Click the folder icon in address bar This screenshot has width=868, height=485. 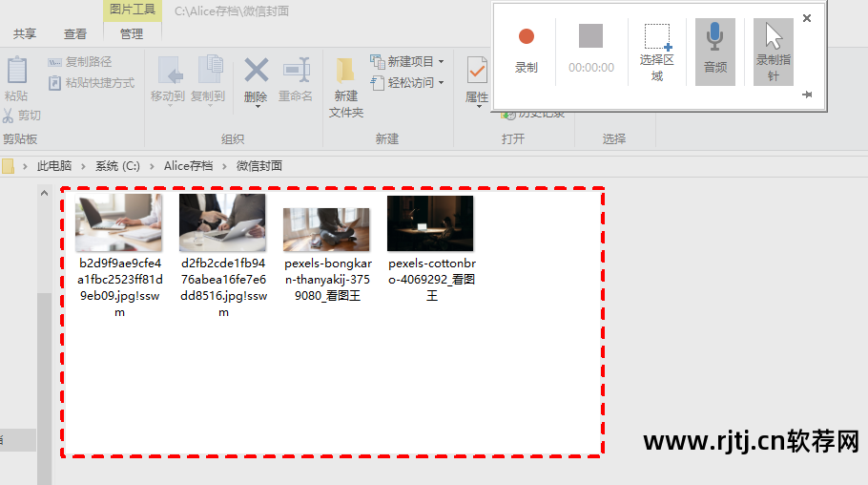point(8,166)
